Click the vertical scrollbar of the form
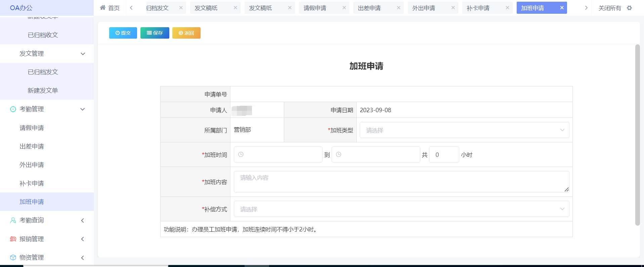This screenshot has width=644, height=267. tap(637, 134)
